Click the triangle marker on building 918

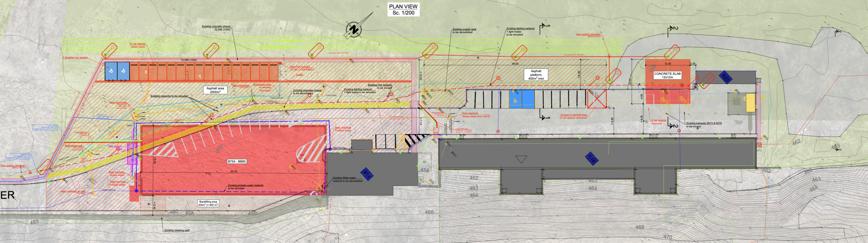[521, 159]
